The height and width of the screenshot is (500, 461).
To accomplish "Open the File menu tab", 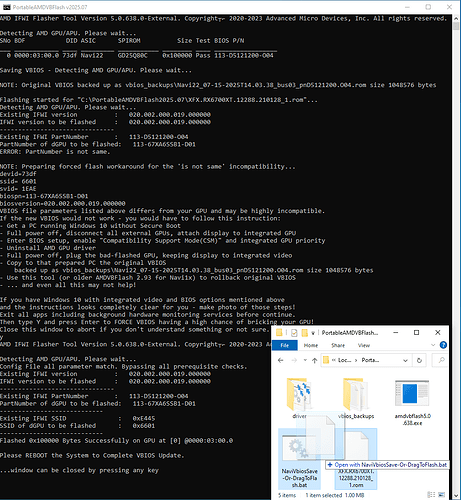I will [285, 345].
